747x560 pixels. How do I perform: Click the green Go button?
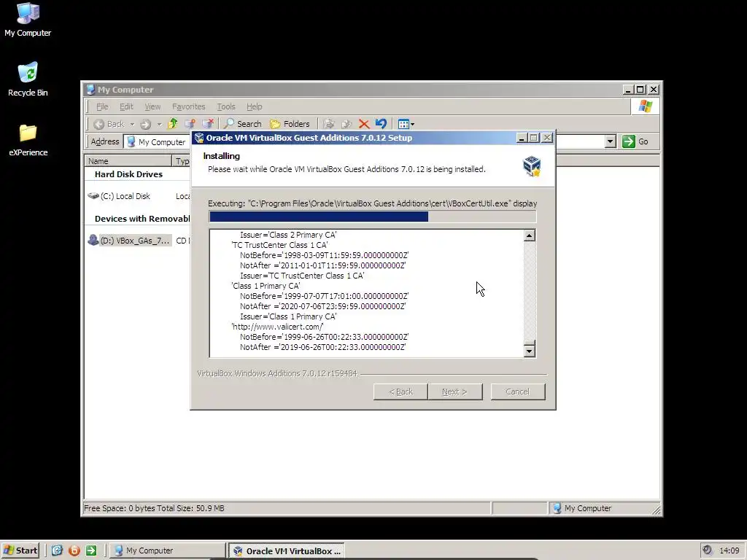tap(635, 141)
